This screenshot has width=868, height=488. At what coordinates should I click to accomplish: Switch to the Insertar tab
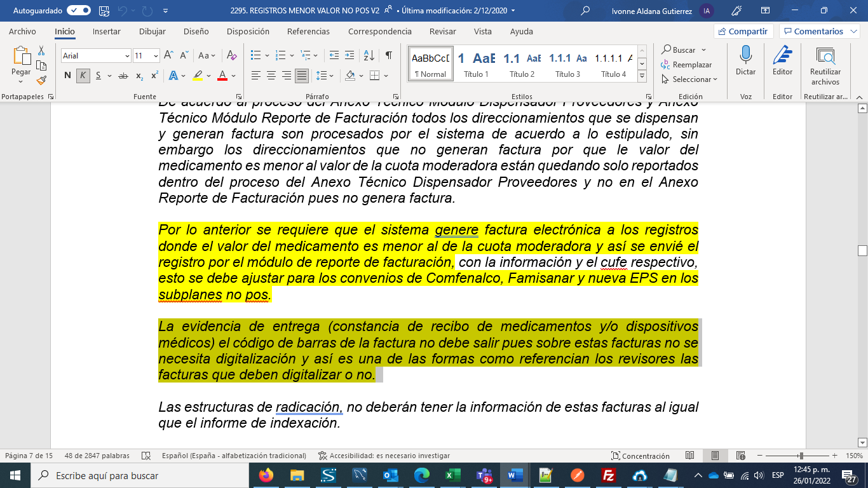click(107, 31)
